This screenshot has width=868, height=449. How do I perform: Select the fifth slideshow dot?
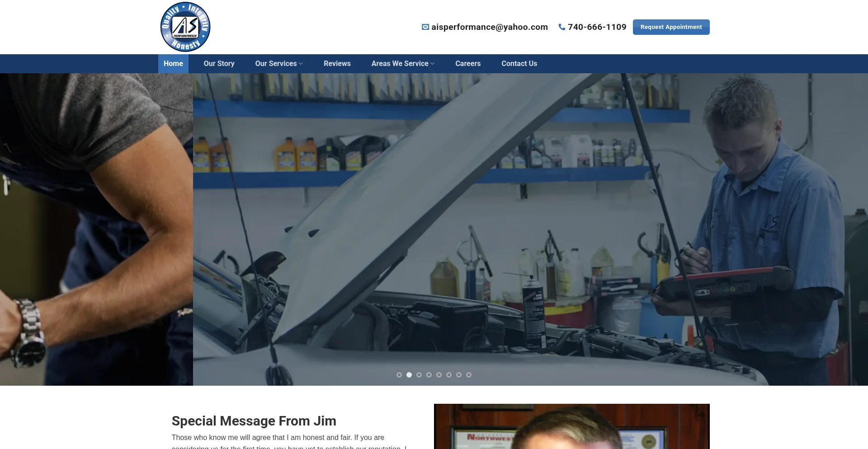tap(439, 375)
